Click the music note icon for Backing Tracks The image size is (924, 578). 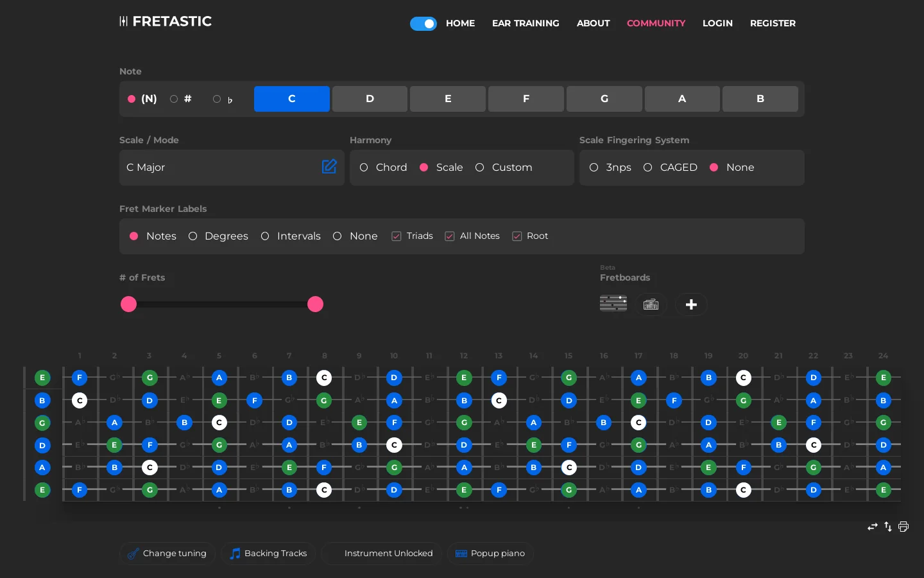pyautogui.click(x=235, y=554)
